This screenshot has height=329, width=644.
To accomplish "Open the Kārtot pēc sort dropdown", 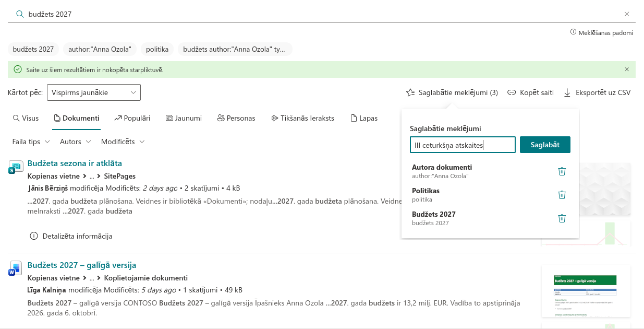I will point(94,92).
